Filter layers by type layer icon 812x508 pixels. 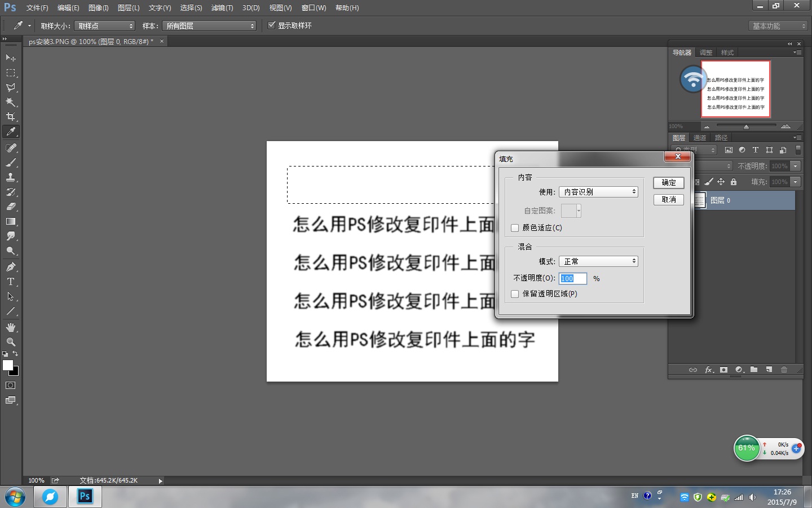(756, 150)
